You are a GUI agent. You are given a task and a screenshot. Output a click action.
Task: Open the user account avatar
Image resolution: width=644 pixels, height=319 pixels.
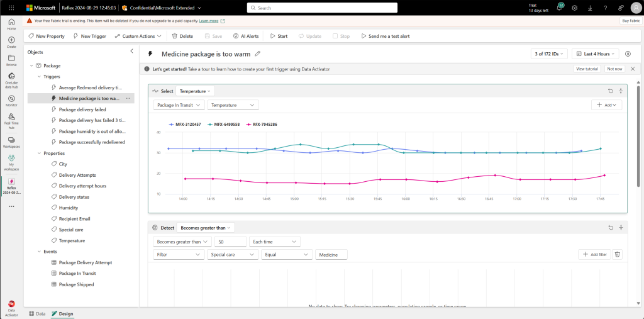pos(635,8)
